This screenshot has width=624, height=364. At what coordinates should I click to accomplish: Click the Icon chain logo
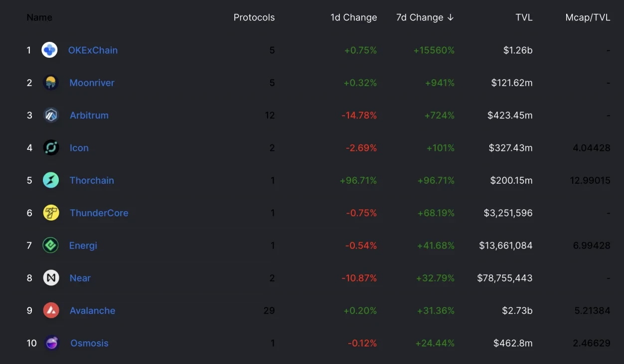(51, 148)
